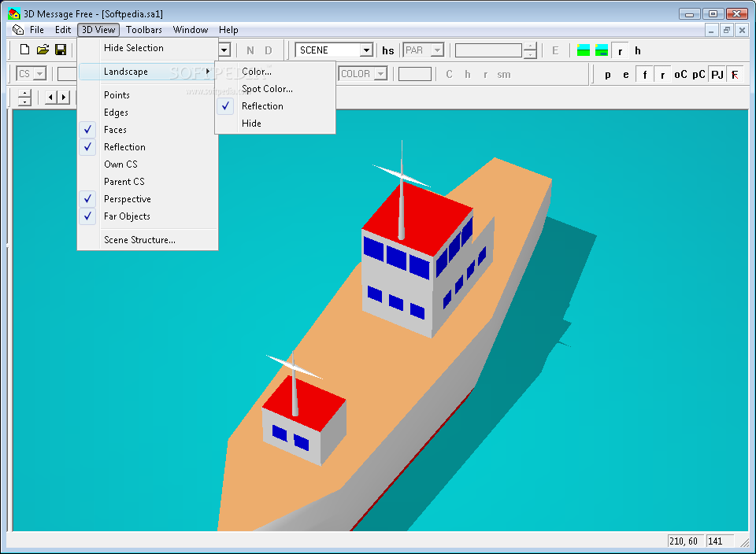Click the up stepper in third toolbar row

24,94
